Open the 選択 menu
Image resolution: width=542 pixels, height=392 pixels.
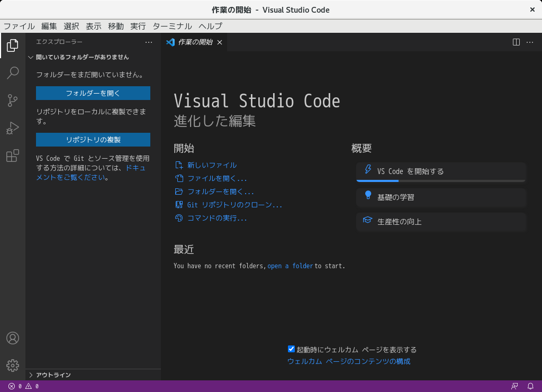[71, 26]
